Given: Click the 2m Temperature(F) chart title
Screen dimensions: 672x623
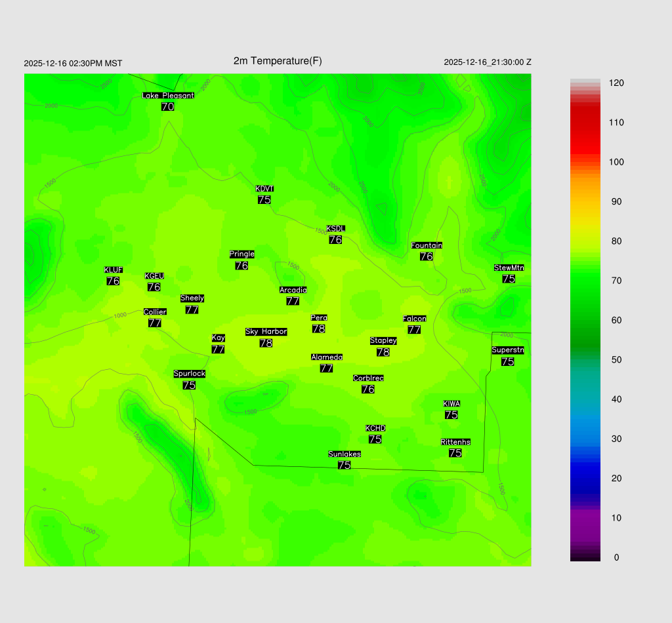Looking at the screenshot, I should coord(278,61).
